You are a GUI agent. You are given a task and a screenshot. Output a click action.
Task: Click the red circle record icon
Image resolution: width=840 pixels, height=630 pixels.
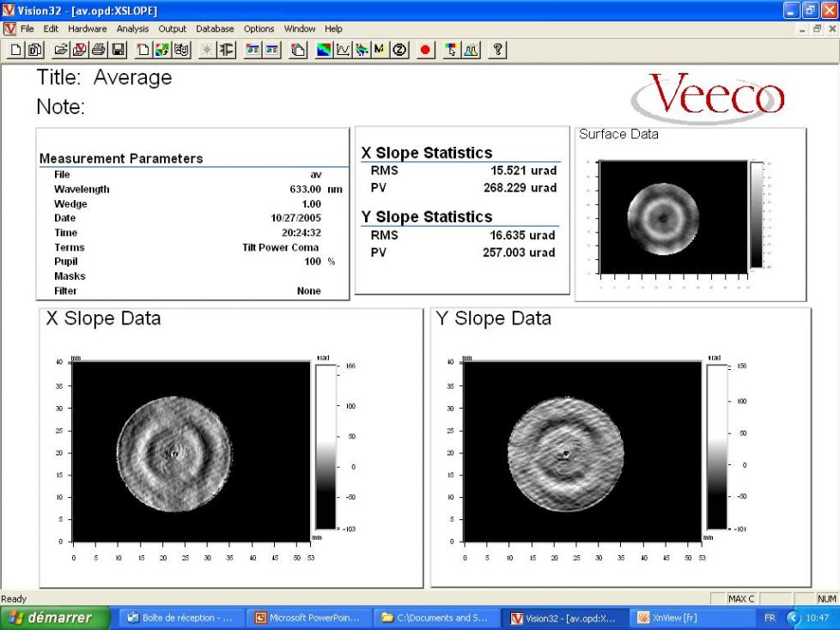tap(425, 50)
